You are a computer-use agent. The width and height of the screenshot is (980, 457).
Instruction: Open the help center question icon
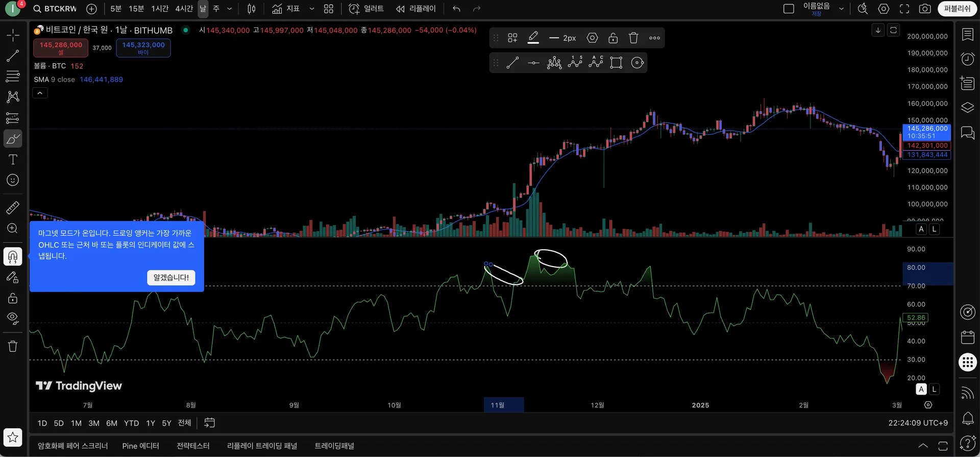coord(968,443)
